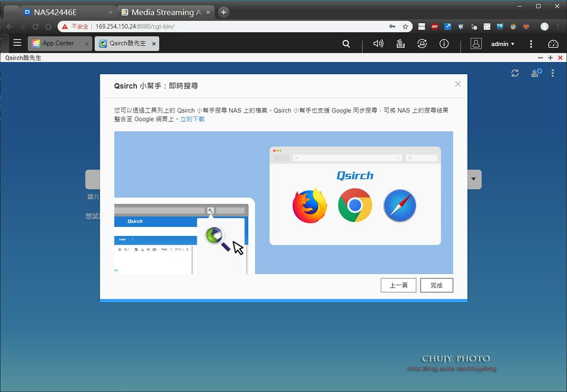The width and height of the screenshot is (567, 392).
Task: Maximize the Qsirch window with plus
Action: point(550,58)
